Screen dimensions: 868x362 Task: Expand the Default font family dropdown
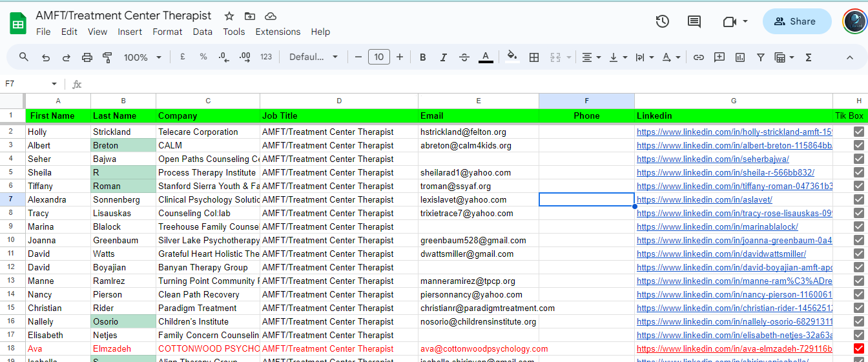314,57
